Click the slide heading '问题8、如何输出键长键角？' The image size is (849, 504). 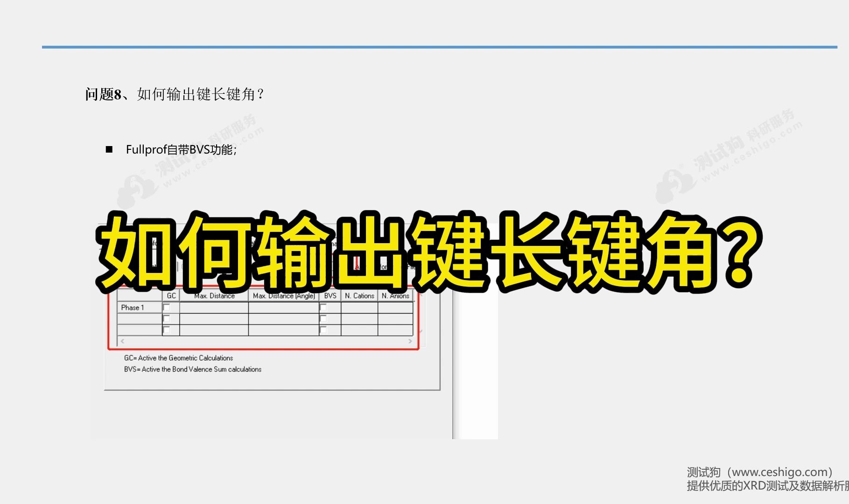[x=175, y=94]
